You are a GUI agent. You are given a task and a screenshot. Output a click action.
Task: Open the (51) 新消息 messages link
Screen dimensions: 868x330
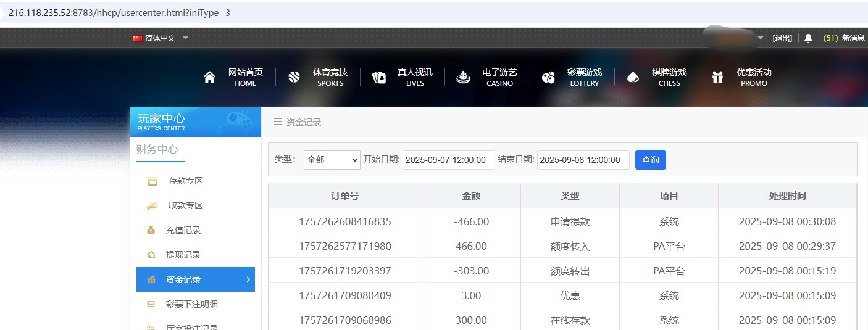click(x=844, y=38)
